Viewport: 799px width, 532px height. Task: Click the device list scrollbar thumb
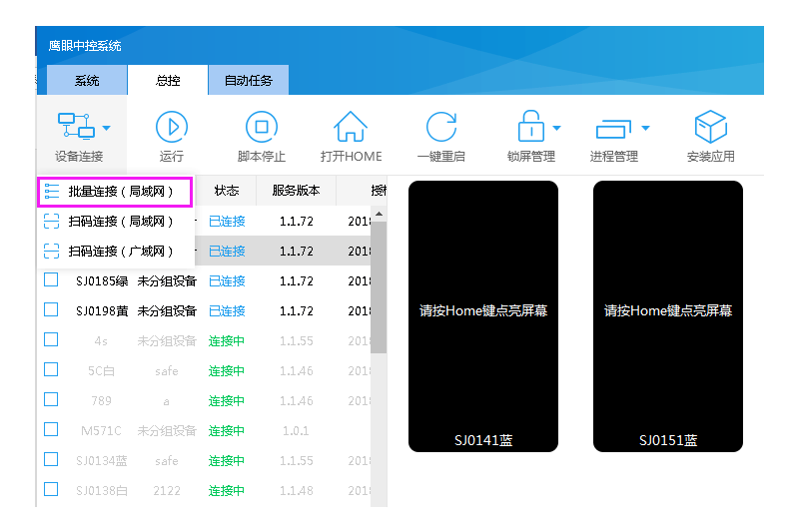(379, 287)
